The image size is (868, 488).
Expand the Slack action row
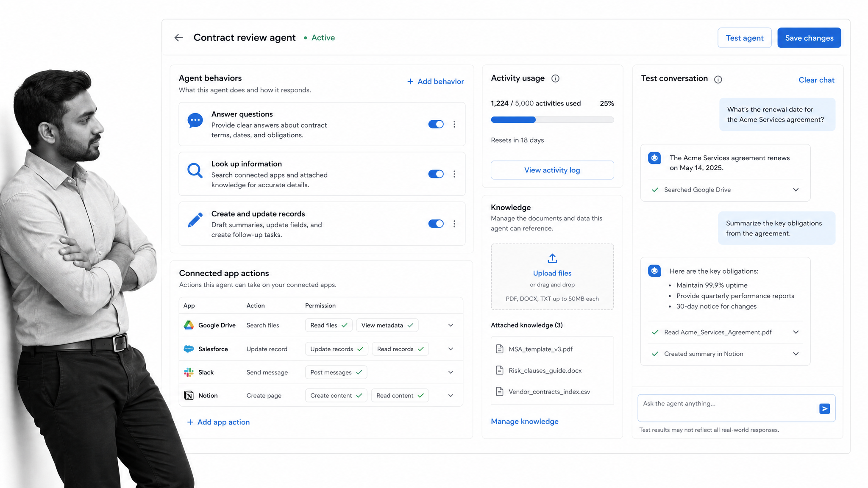pyautogui.click(x=451, y=372)
